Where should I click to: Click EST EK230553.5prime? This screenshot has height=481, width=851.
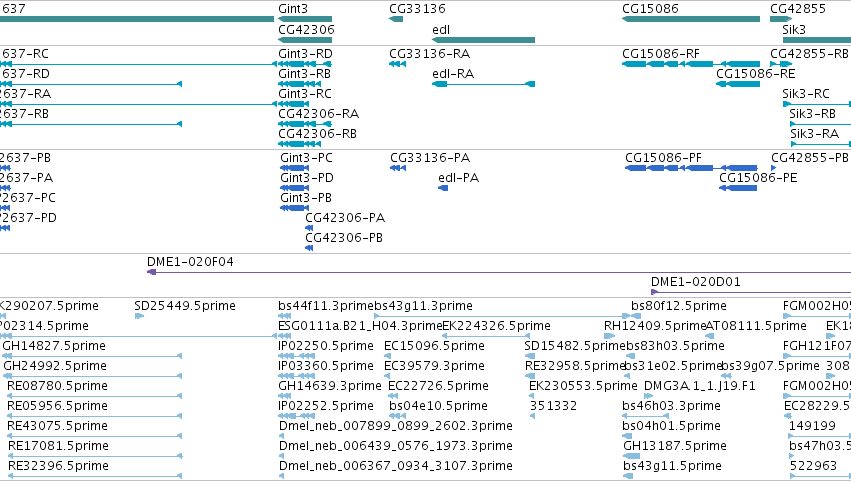click(583, 387)
